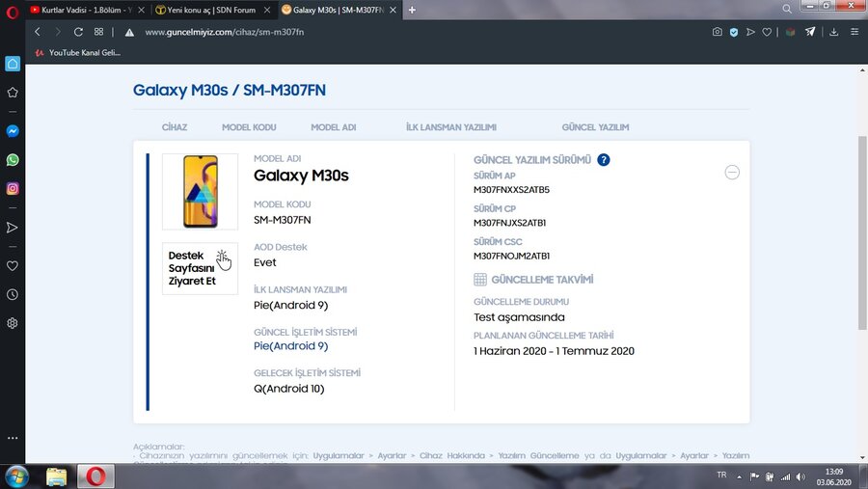
Task: Click CİHAZ column header
Action: coord(175,127)
